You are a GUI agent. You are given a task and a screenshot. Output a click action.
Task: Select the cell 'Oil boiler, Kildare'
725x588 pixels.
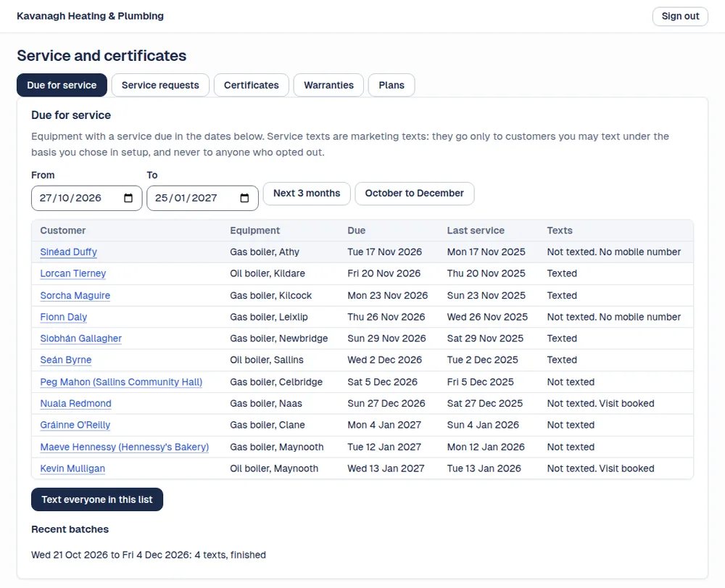click(268, 273)
